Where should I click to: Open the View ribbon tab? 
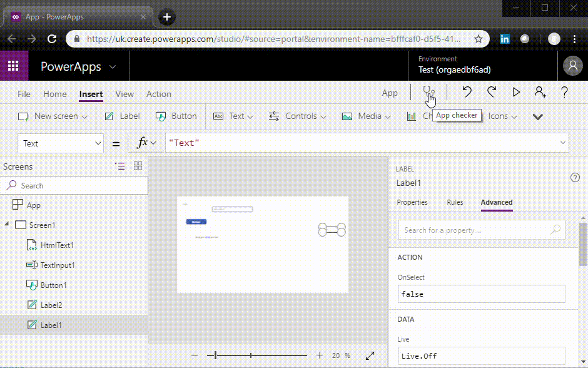tap(124, 94)
